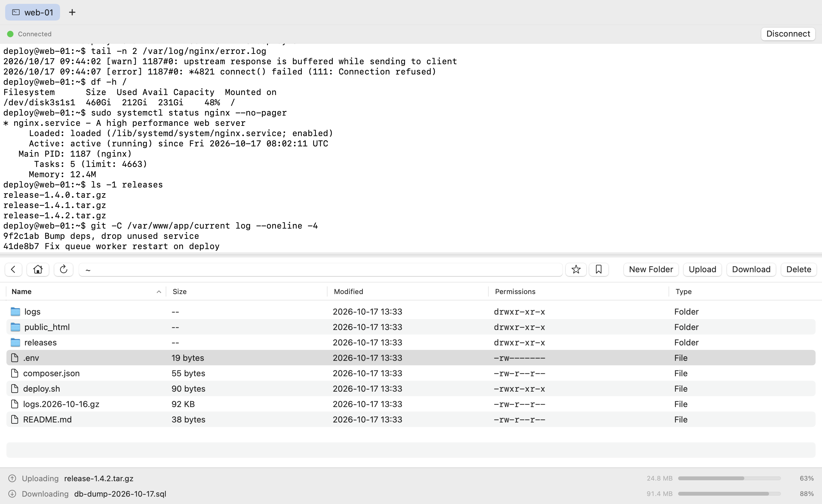The width and height of the screenshot is (822, 504).
Task: Click the README.md file icon
Action: pyautogui.click(x=14, y=419)
